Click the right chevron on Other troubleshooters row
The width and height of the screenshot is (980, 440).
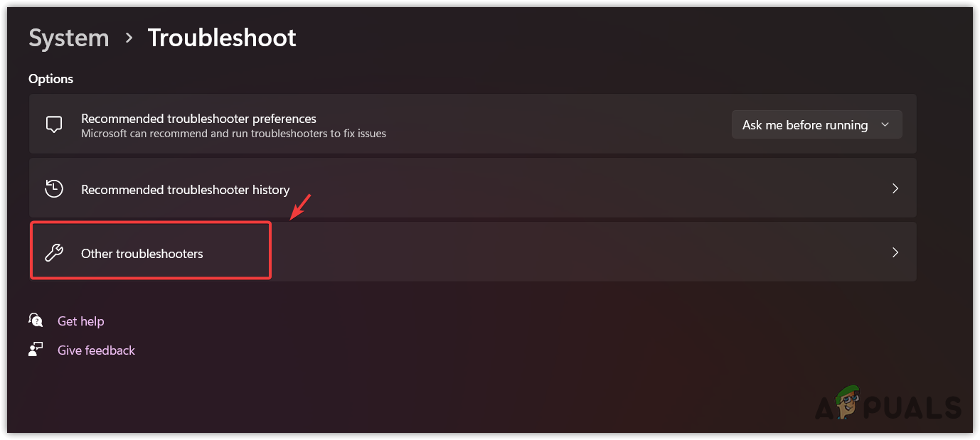tap(895, 252)
